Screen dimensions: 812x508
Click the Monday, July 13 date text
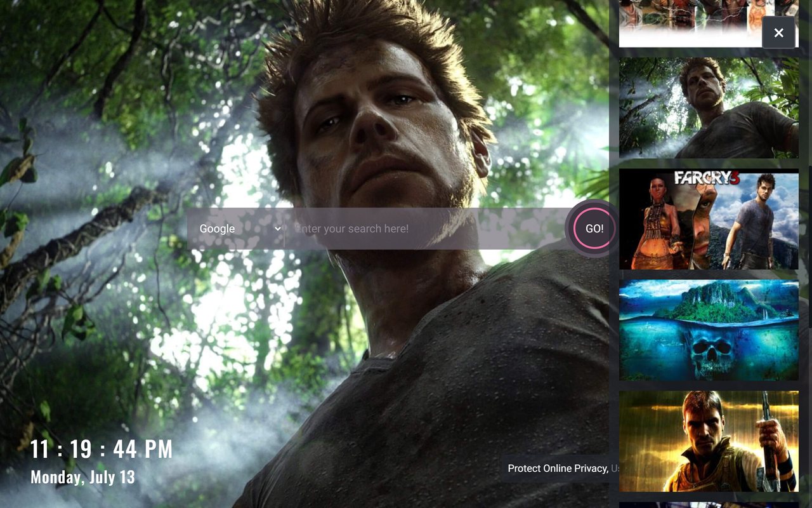(82, 477)
